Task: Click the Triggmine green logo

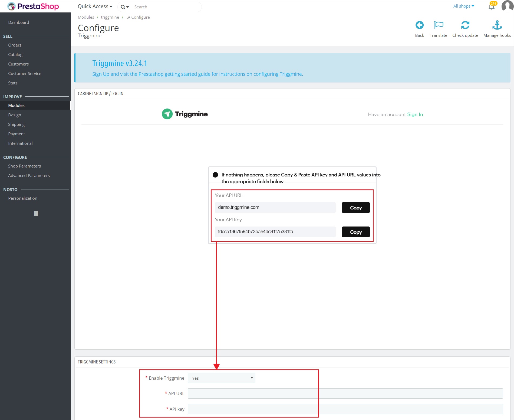Action: (x=185, y=114)
